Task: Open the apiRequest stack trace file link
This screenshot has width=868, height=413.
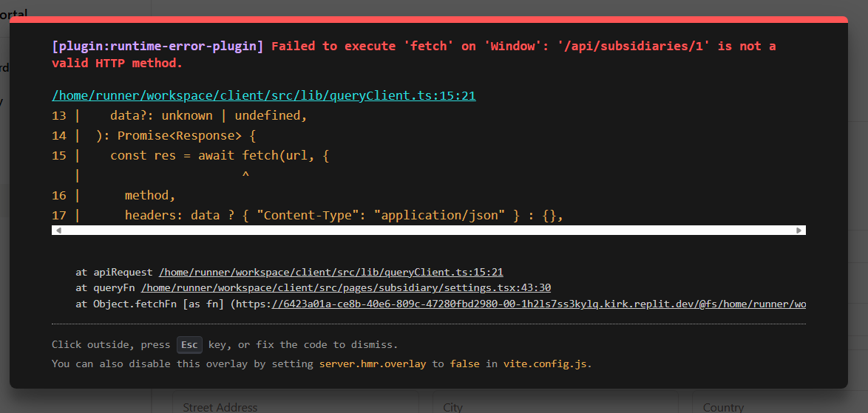Action: click(330, 272)
